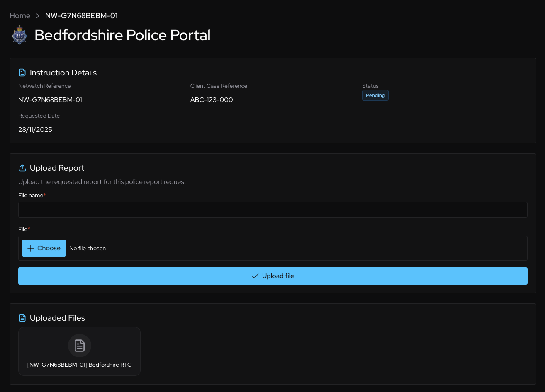The width and height of the screenshot is (545, 392).
Task: Open the Home breadcrumb page
Action: pos(19,16)
